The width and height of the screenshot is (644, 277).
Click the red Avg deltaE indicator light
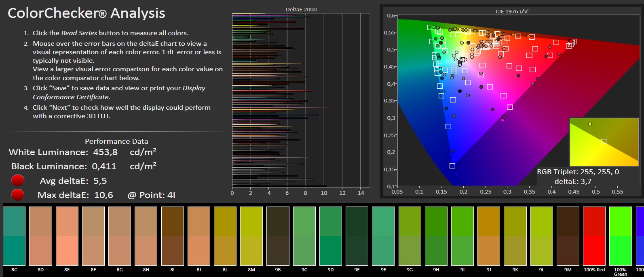pos(18,181)
